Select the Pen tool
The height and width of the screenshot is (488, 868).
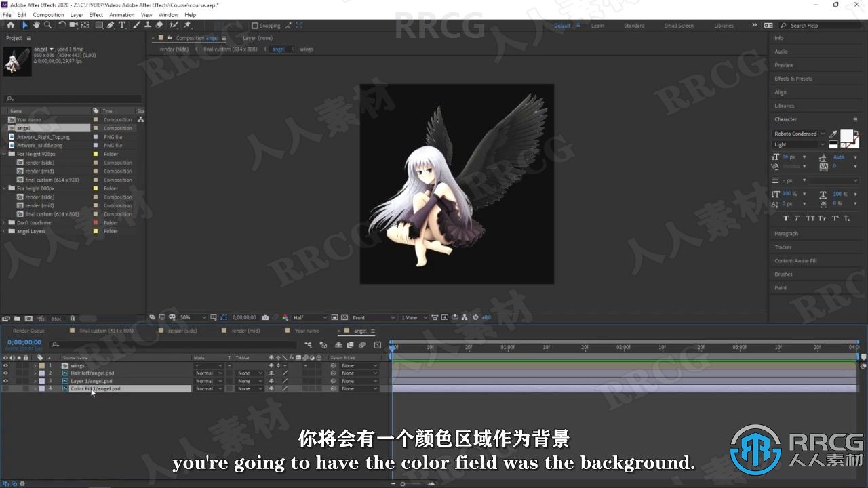(111, 25)
